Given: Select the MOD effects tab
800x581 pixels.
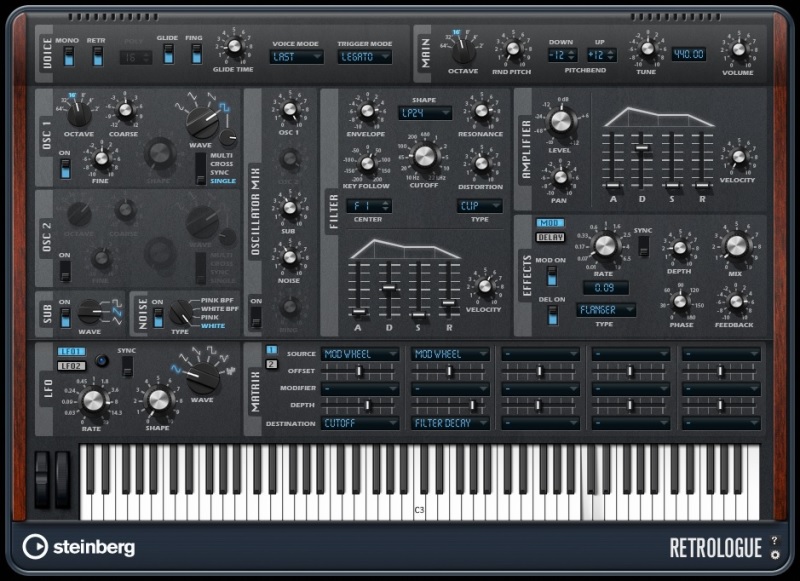Looking at the screenshot, I should pos(550,223).
